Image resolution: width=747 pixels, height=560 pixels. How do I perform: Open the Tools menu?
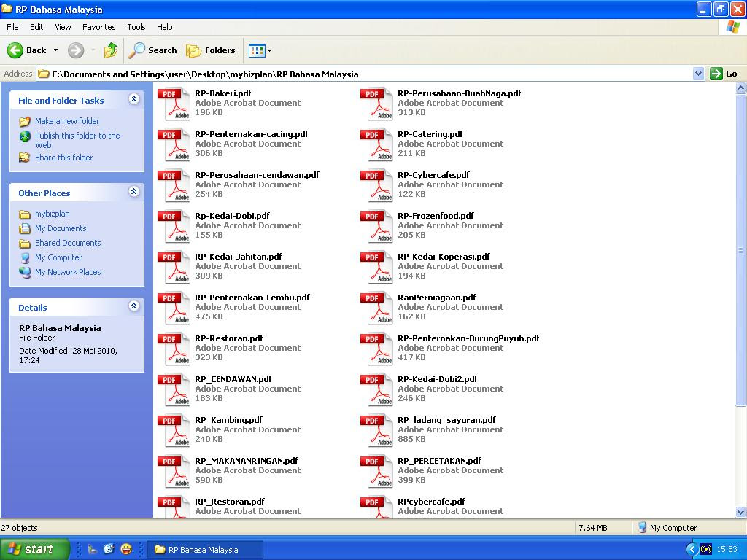tap(136, 27)
